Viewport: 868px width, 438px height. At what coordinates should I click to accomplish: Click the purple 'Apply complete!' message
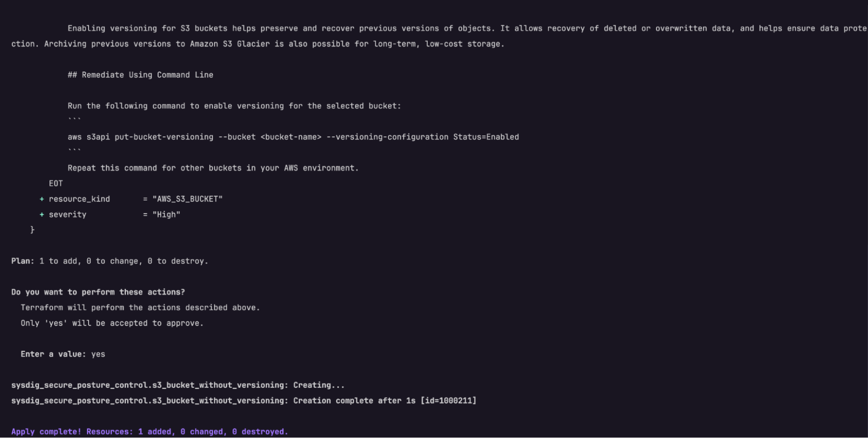[150, 432]
